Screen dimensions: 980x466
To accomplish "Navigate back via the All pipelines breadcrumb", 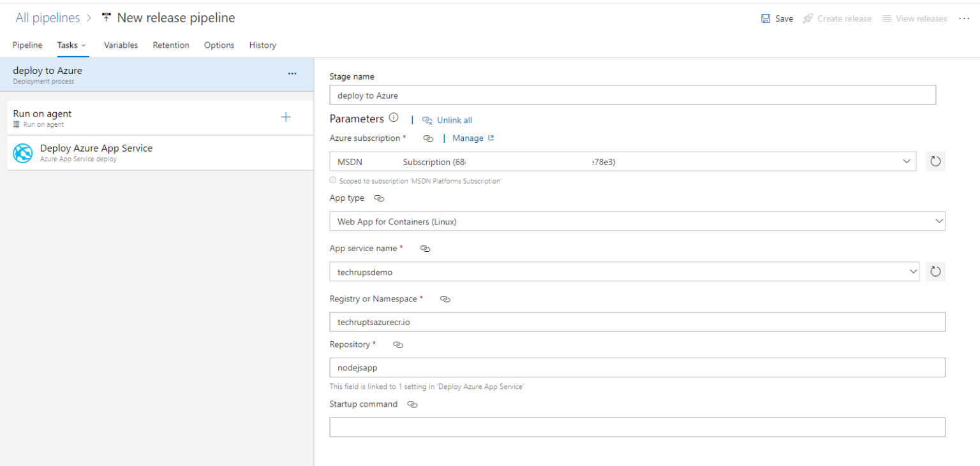I will click(x=47, y=17).
